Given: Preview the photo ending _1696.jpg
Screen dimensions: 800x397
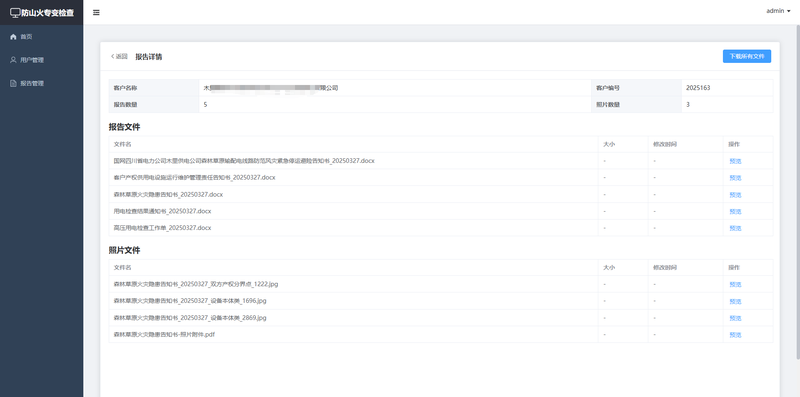Looking at the screenshot, I should pos(735,302).
